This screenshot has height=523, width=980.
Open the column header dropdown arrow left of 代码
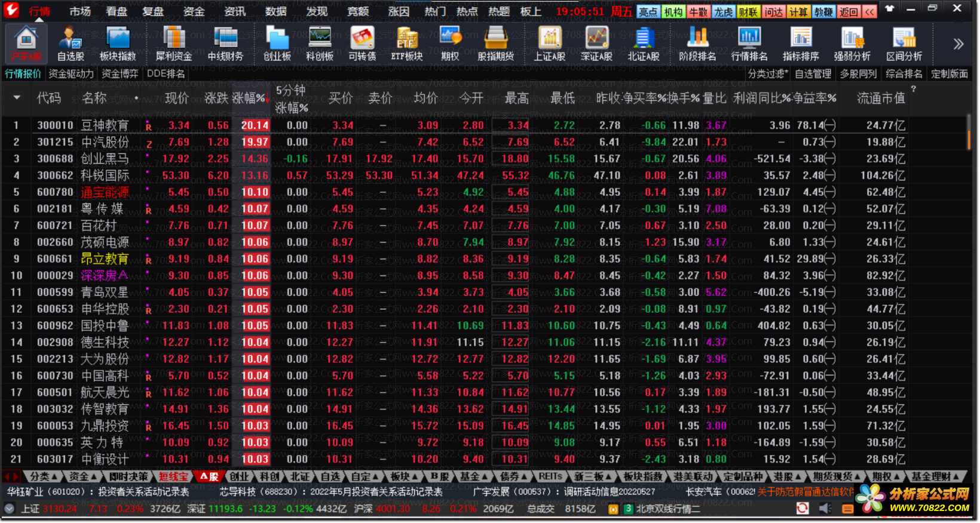click(x=17, y=97)
